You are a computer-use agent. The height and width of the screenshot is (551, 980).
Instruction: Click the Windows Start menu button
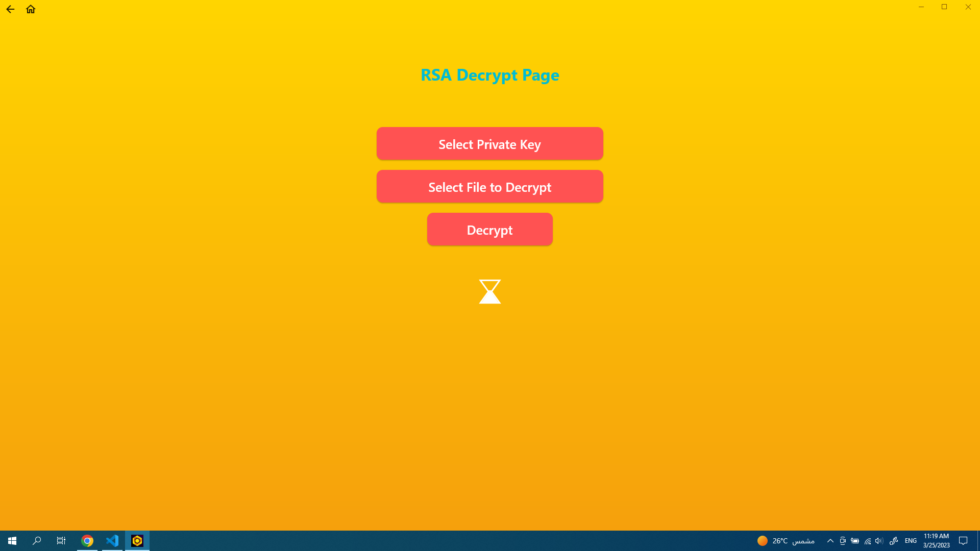click(11, 540)
